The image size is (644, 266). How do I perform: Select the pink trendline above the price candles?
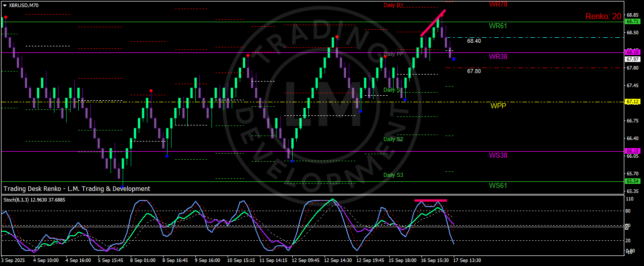click(433, 23)
